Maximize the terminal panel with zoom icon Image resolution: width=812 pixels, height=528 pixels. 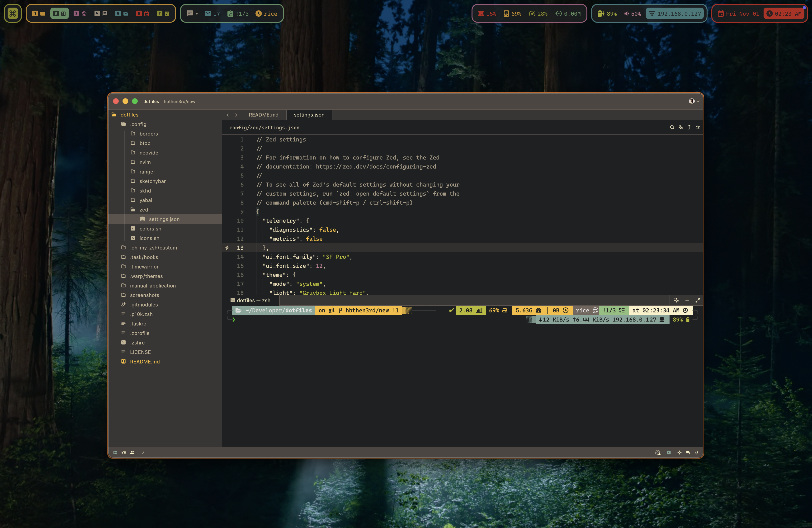point(698,301)
